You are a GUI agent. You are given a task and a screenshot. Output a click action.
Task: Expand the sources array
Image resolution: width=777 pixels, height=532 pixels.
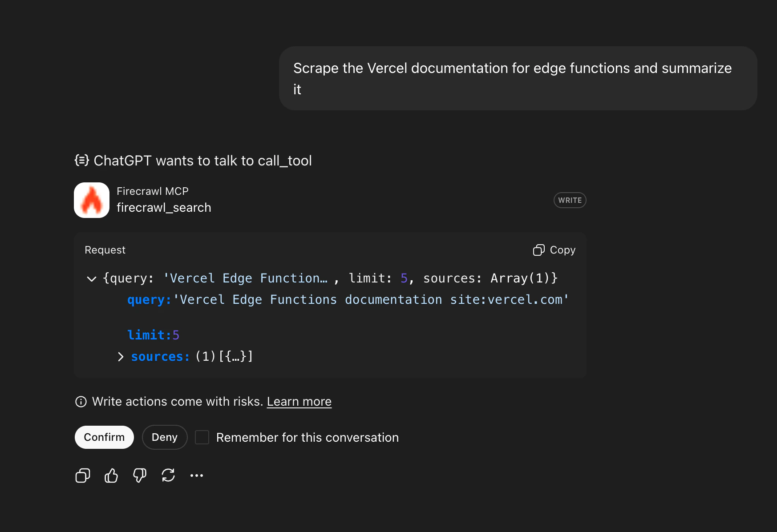pyautogui.click(x=120, y=356)
